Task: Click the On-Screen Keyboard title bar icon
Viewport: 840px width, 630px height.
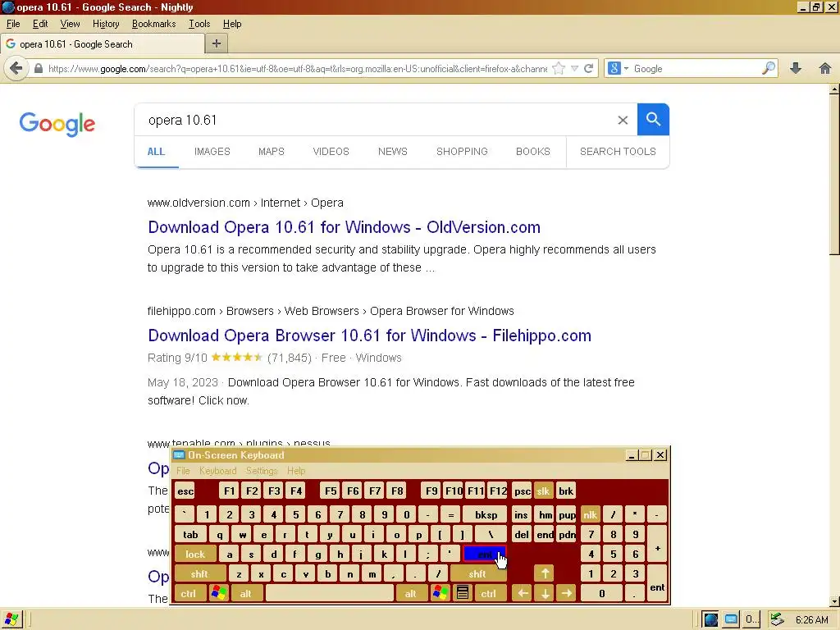Action: [x=179, y=454]
